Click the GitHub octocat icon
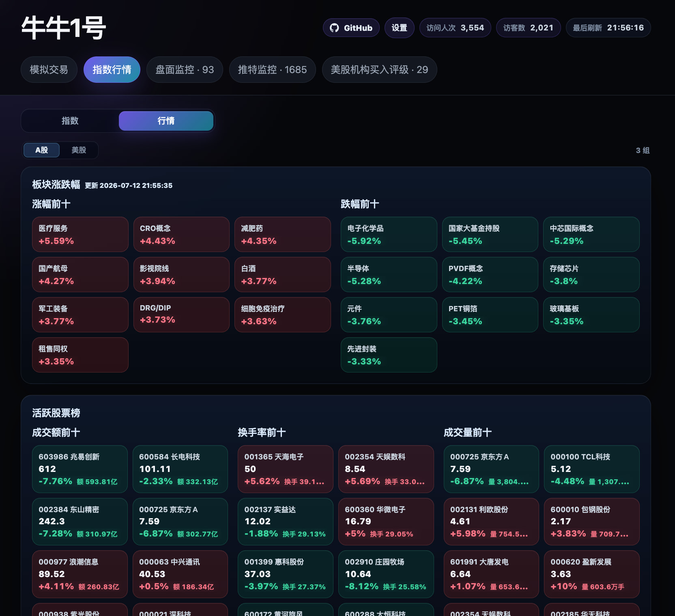The image size is (675, 616). (334, 28)
